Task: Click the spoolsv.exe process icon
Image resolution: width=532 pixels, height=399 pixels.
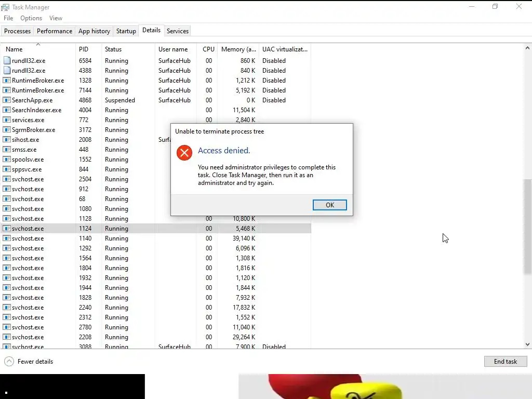Action: tap(7, 159)
